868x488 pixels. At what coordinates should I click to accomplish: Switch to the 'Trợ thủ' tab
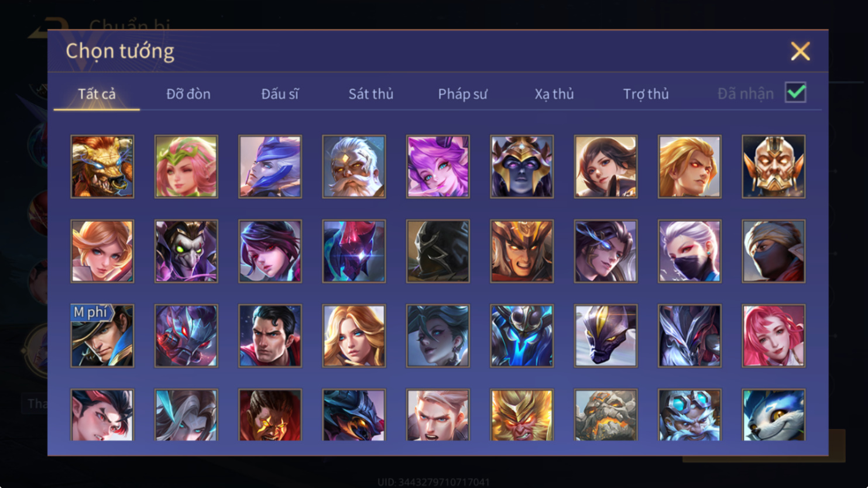(646, 94)
